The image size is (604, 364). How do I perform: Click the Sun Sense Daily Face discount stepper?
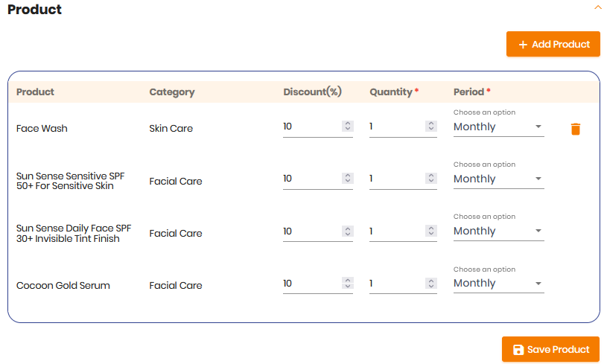tap(348, 231)
